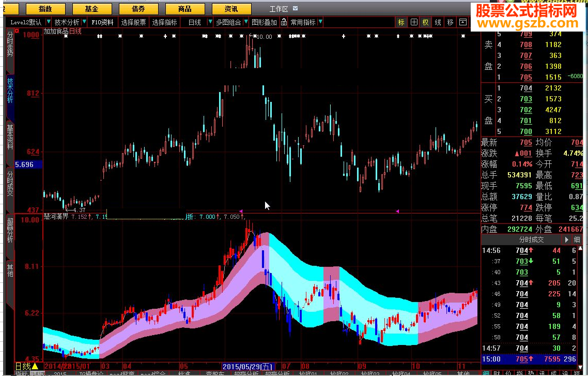The height and width of the screenshot is (376, 588).
Task: Click the 涨停 value 774
Action: click(526, 207)
